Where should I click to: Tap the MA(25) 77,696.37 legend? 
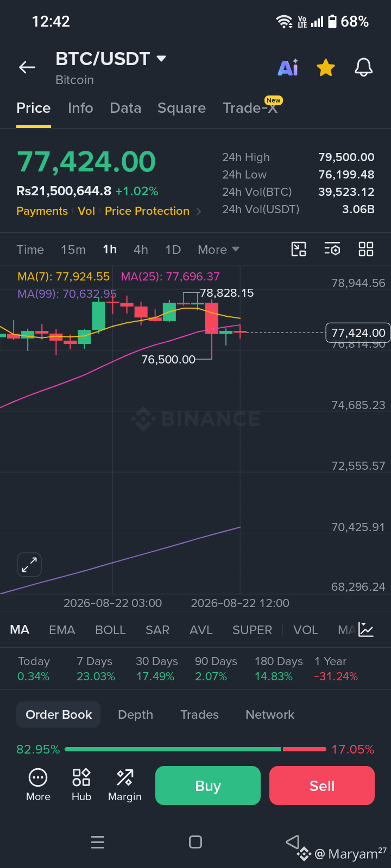[171, 277]
